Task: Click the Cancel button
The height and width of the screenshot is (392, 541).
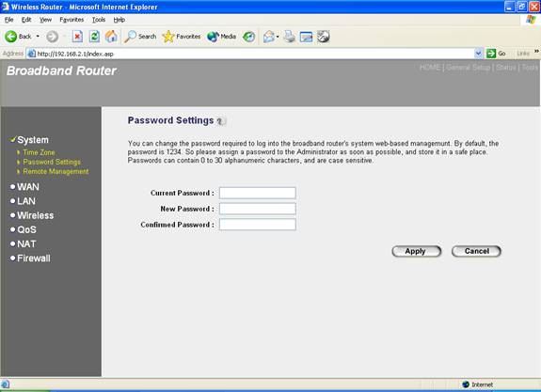Action: pyautogui.click(x=476, y=251)
